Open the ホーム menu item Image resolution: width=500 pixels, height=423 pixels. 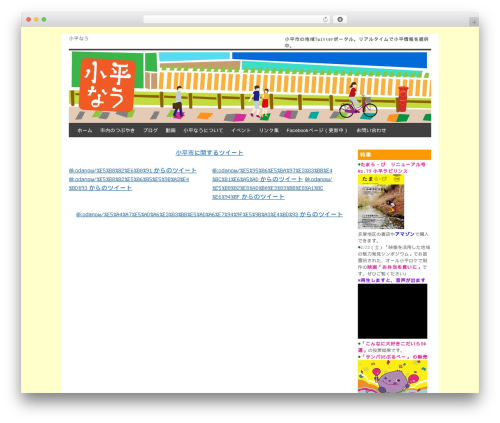pyautogui.click(x=85, y=130)
